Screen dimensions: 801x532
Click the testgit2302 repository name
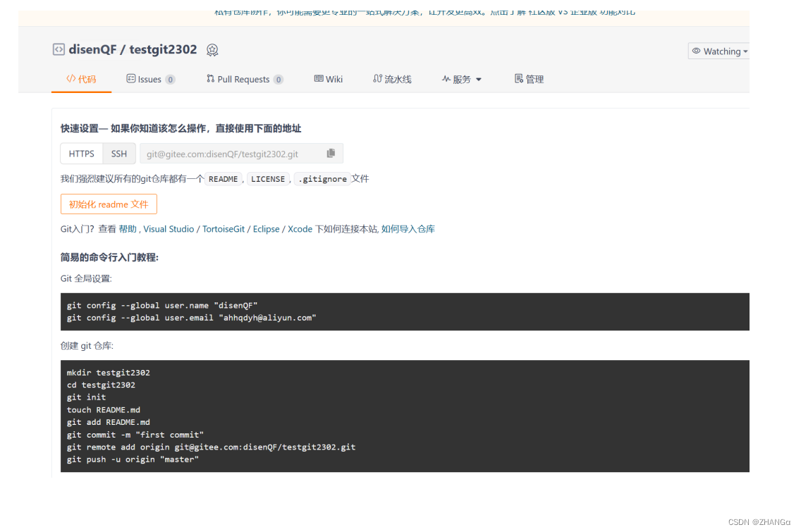tap(163, 49)
